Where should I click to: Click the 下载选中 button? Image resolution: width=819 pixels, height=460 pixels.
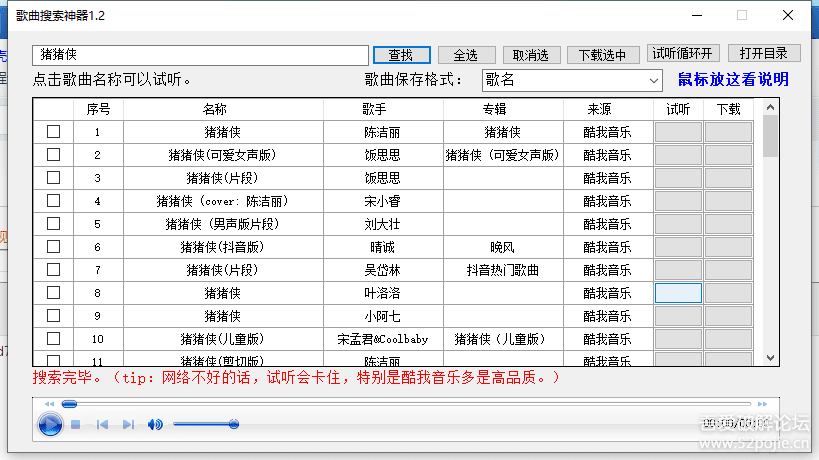tap(603, 55)
